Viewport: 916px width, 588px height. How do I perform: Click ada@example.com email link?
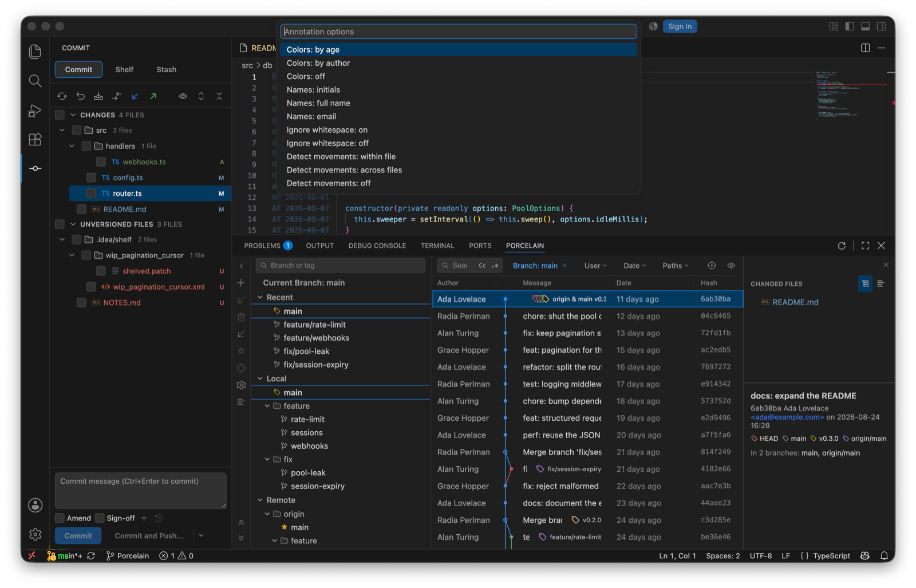point(787,417)
